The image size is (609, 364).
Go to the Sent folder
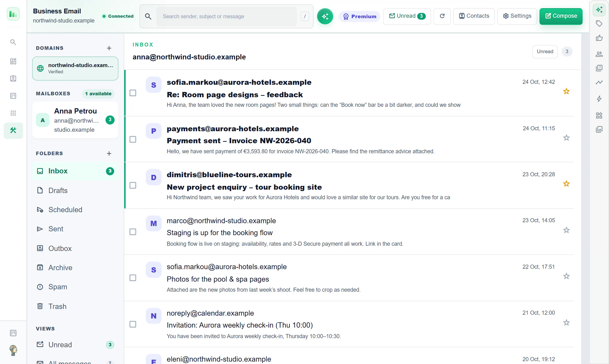click(x=75, y=229)
